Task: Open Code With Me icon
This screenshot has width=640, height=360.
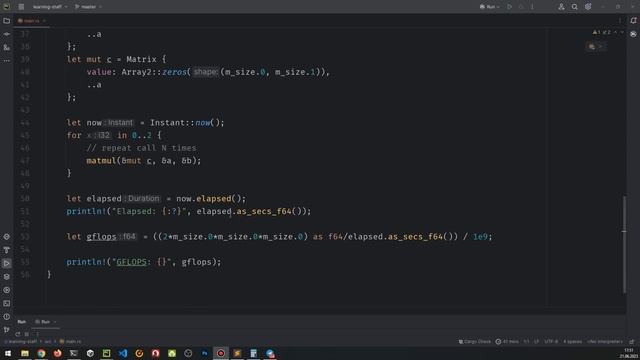Action: [561, 7]
